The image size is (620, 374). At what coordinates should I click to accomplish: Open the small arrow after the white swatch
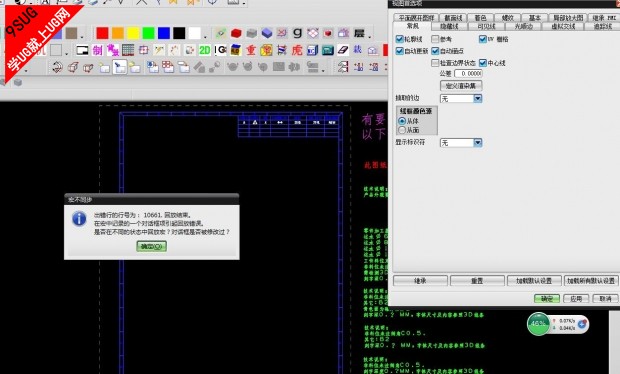coord(205,36)
